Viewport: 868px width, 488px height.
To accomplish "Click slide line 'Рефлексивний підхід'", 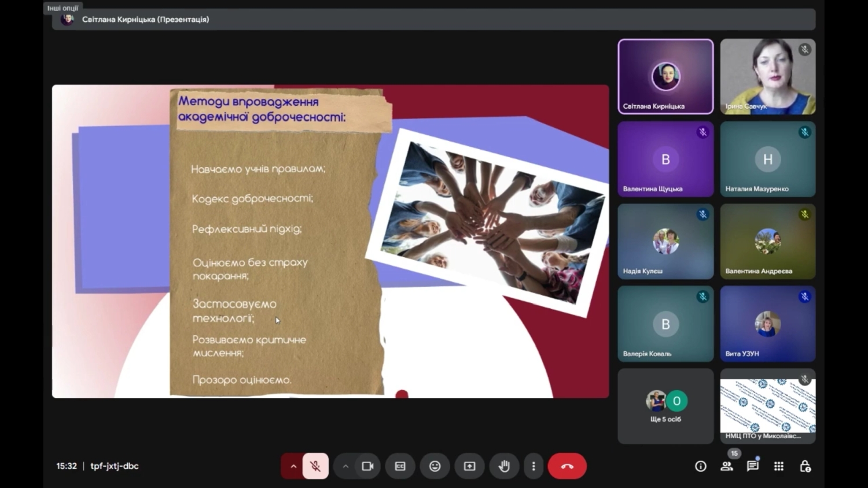I will pos(247,229).
